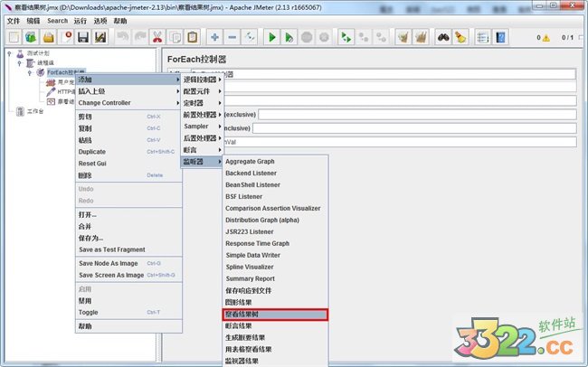
Task: Expand the 后置处理器 submenu
Action: (x=202, y=138)
